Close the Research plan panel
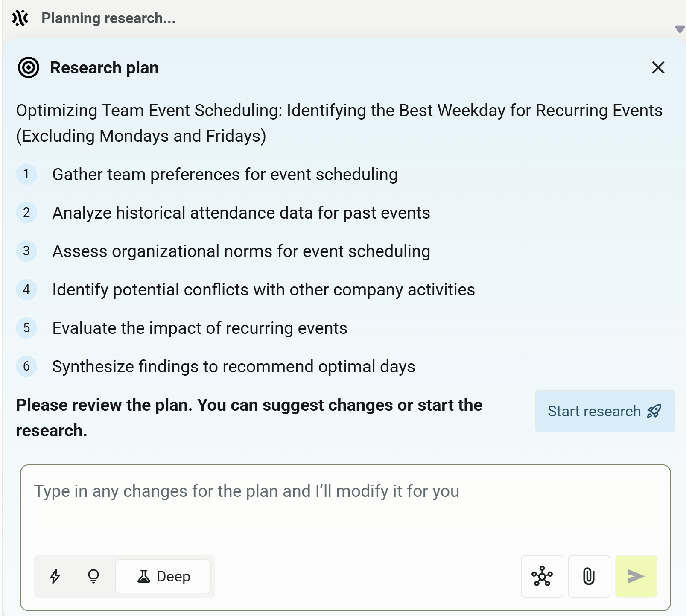Image resolution: width=686 pixels, height=616 pixels. (658, 67)
